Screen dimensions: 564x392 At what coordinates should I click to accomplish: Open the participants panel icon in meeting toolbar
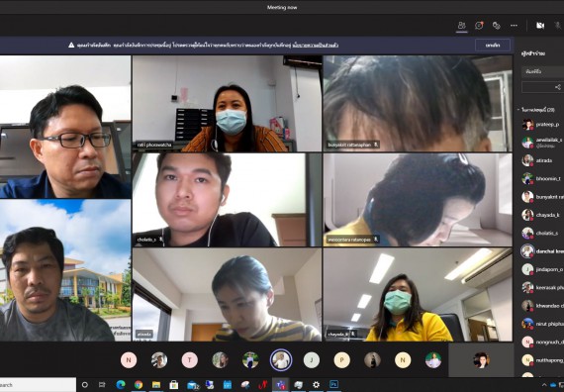(461, 26)
